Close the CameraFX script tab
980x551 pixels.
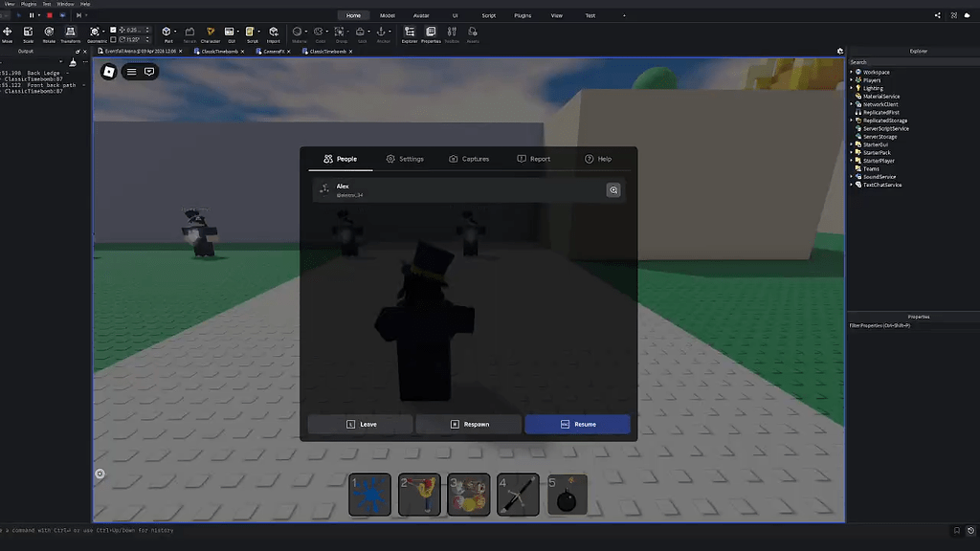289,52
